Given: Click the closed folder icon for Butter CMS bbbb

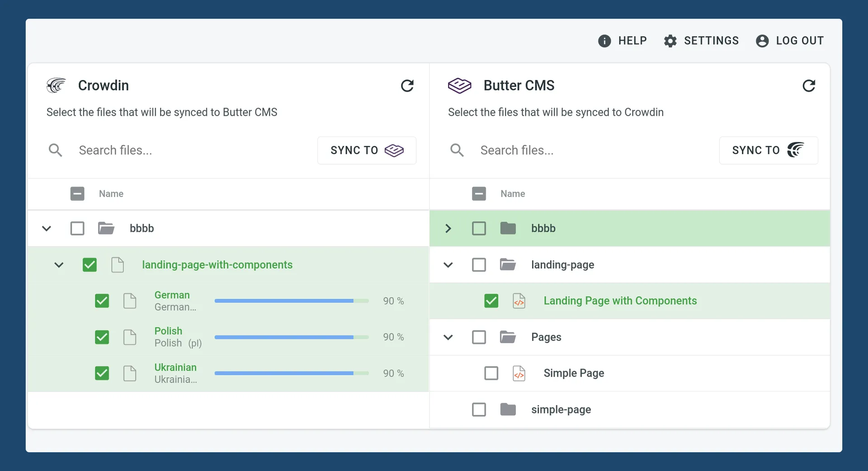Looking at the screenshot, I should pos(508,228).
